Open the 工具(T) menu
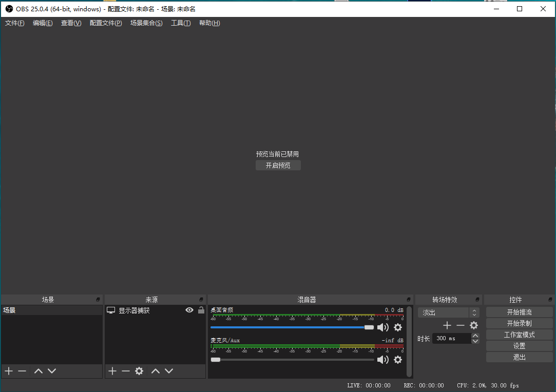The image size is (556, 392). (181, 23)
